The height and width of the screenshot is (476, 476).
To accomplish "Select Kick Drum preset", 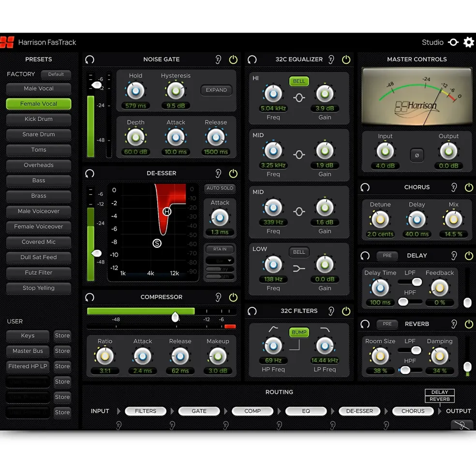I will [39, 119].
